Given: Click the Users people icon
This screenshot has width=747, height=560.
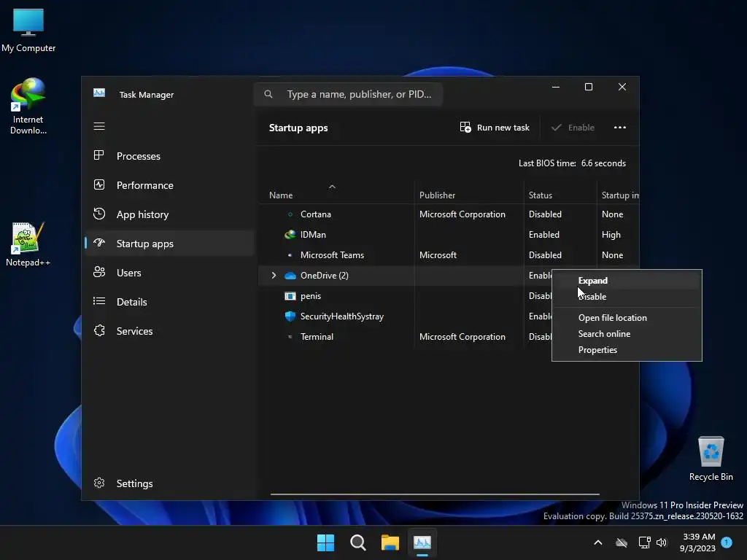Looking at the screenshot, I should point(99,272).
